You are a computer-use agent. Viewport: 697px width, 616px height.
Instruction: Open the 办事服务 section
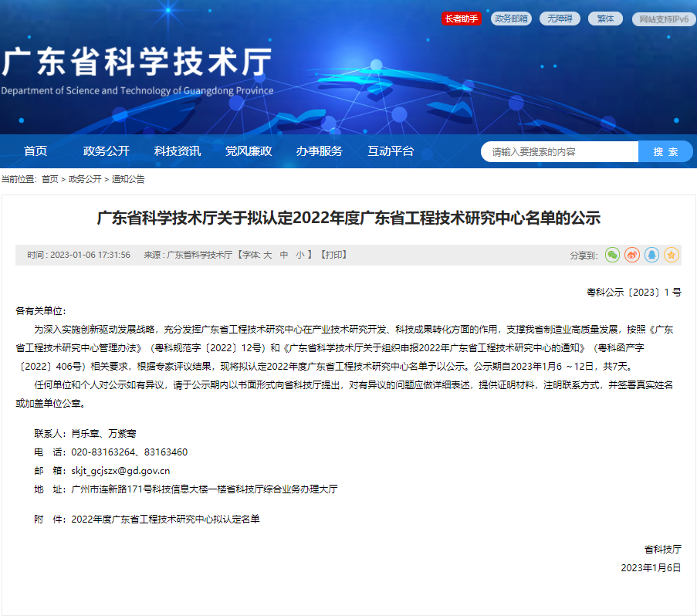point(320,151)
